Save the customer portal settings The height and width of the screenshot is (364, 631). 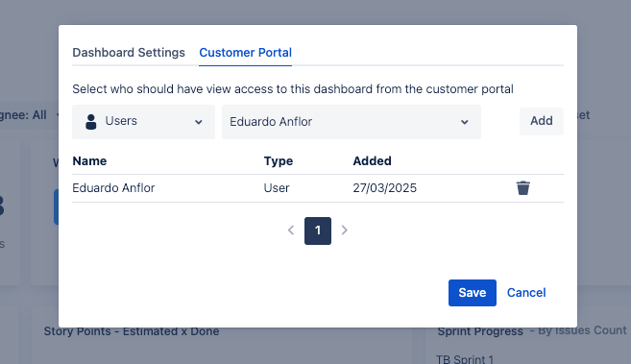pyautogui.click(x=472, y=293)
